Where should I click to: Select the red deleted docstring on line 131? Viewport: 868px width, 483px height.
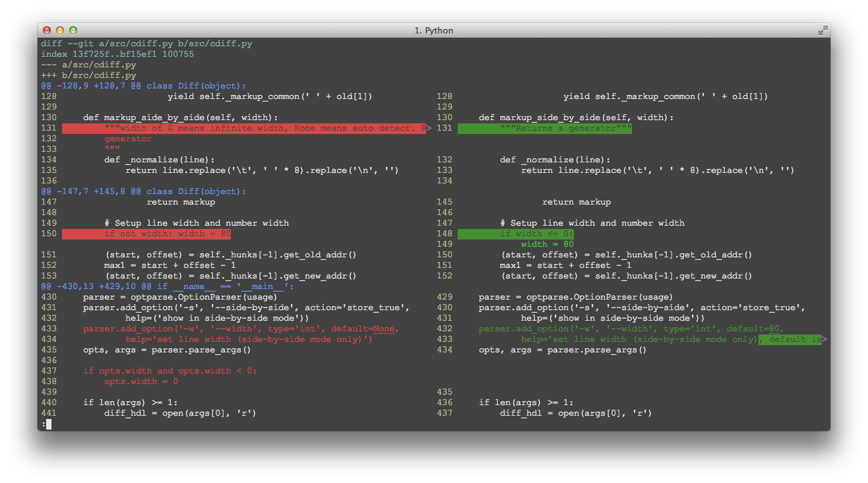[x=244, y=128]
